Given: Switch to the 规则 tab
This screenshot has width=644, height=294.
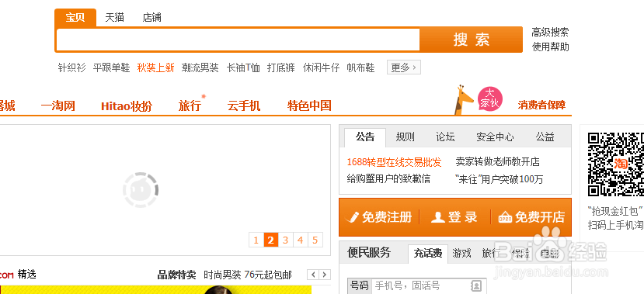Looking at the screenshot, I should (x=405, y=137).
